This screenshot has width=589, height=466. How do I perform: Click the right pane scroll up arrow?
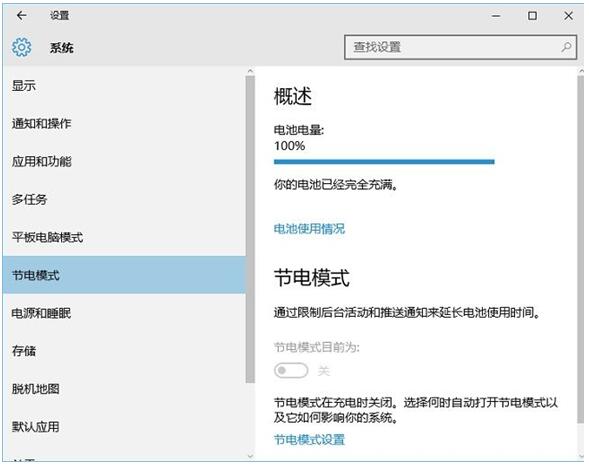coord(581,71)
